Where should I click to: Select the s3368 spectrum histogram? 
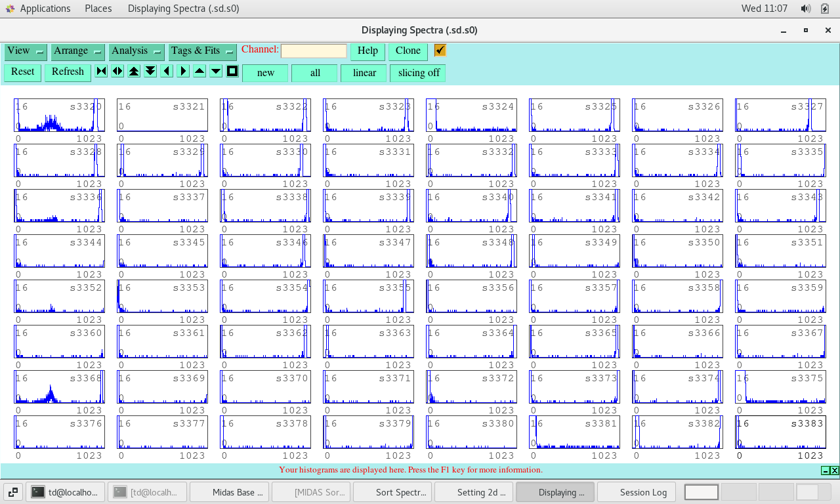point(59,387)
